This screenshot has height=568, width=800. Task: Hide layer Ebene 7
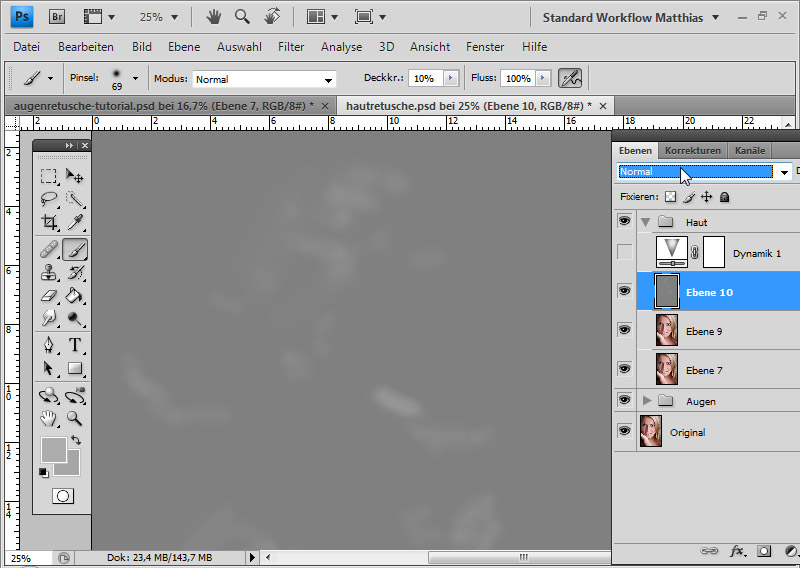pos(624,368)
